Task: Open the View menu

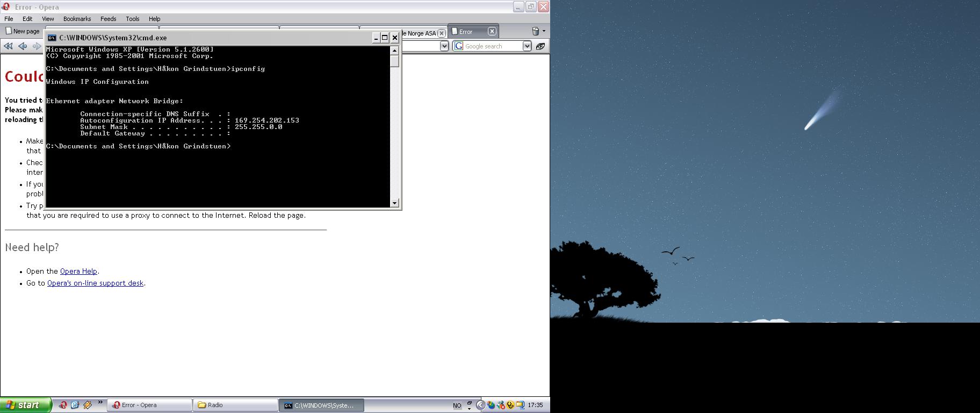Action: [x=48, y=19]
